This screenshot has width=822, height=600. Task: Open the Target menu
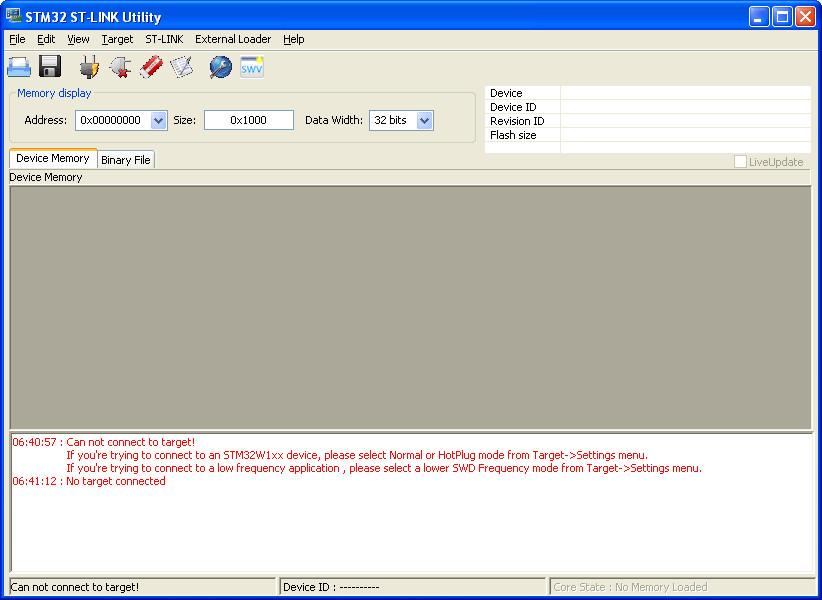[117, 39]
